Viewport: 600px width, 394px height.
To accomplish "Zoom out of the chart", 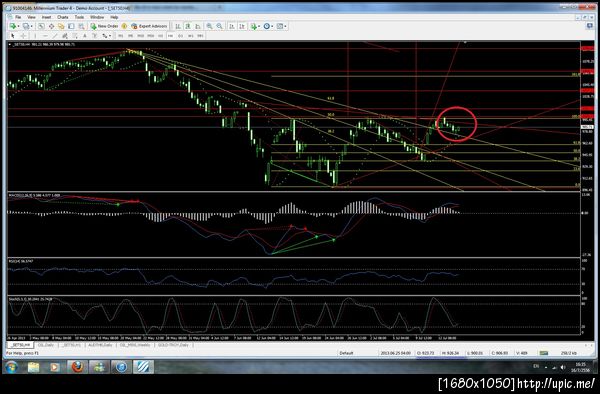I will 219,26.
